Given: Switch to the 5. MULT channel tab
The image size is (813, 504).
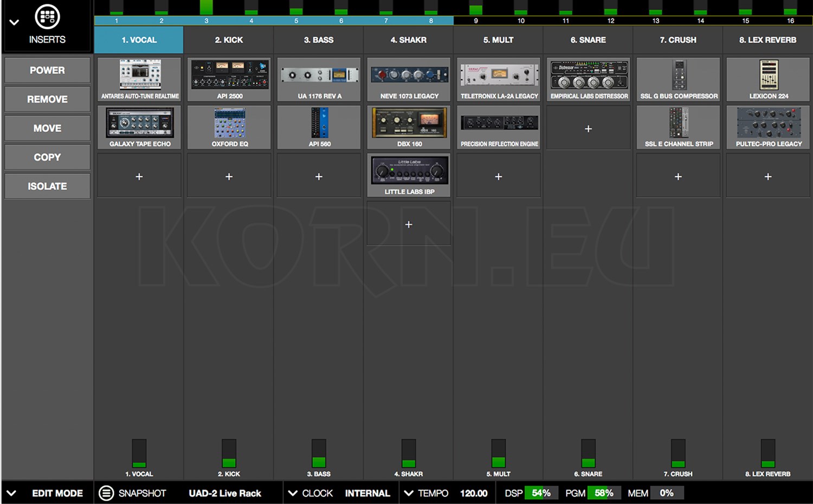Looking at the screenshot, I should 498,40.
